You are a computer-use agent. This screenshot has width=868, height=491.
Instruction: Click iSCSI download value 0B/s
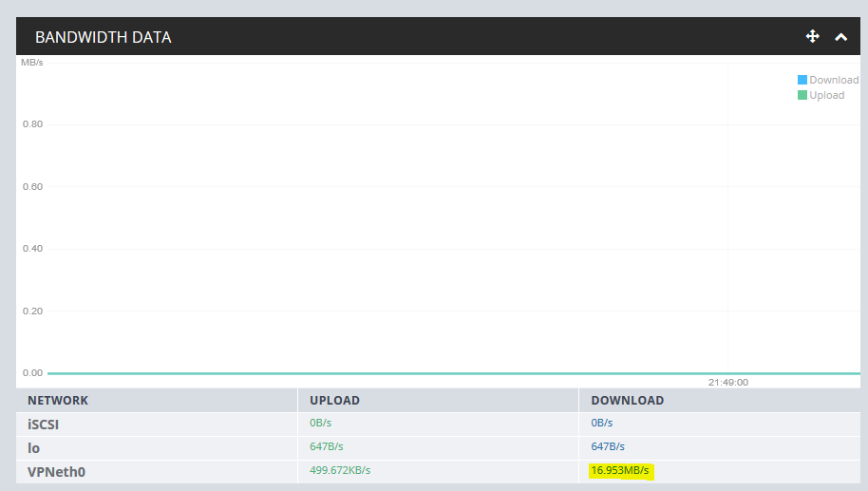[602, 423]
